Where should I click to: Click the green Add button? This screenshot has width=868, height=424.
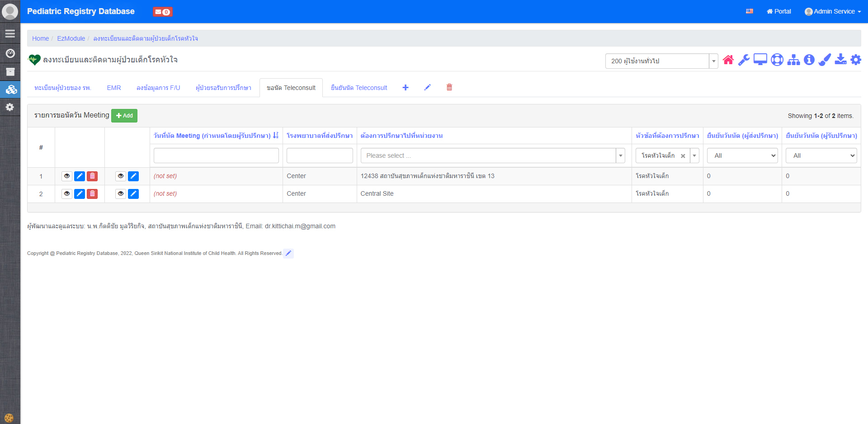pos(124,116)
